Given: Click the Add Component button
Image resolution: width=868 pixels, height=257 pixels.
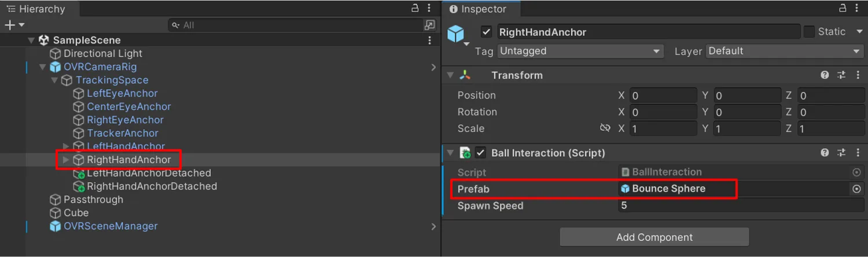Looking at the screenshot, I should pyautogui.click(x=654, y=237).
